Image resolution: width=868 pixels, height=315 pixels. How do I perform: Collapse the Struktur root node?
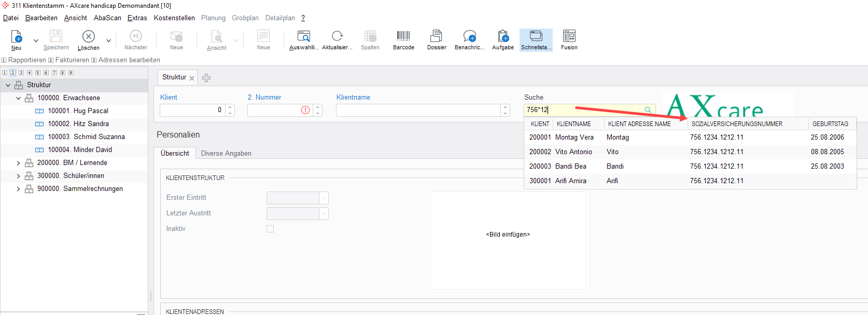click(x=8, y=85)
